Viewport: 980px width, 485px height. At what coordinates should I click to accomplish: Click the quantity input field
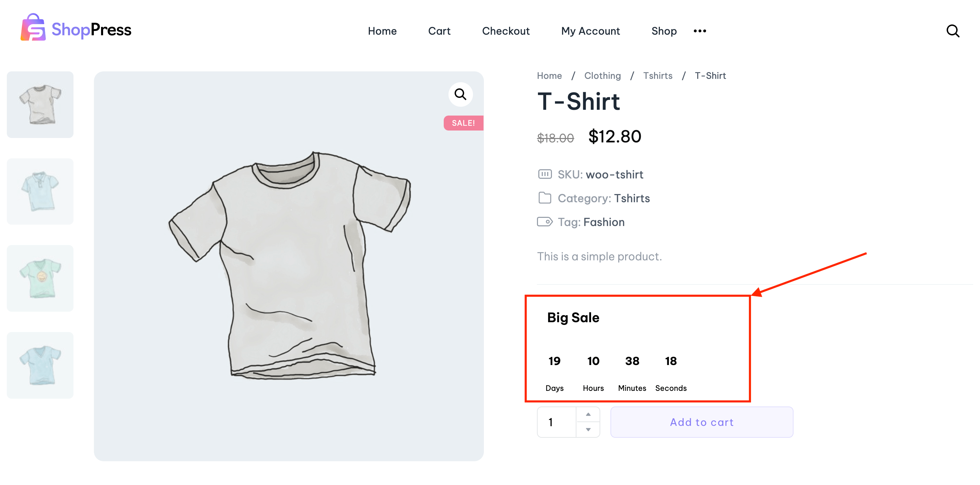click(x=556, y=422)
